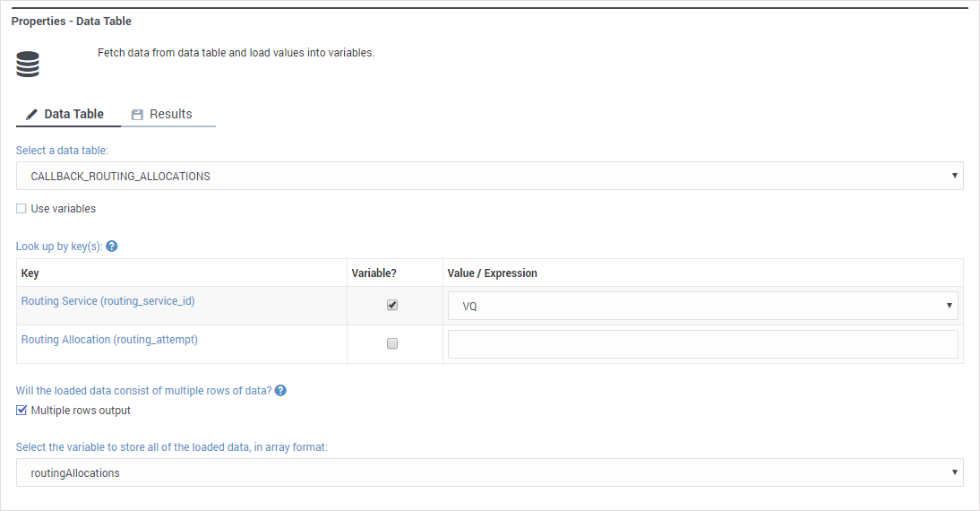Screen dimensions: 980x511
Task: Click the Variable? column header
Action: [374, 273]
